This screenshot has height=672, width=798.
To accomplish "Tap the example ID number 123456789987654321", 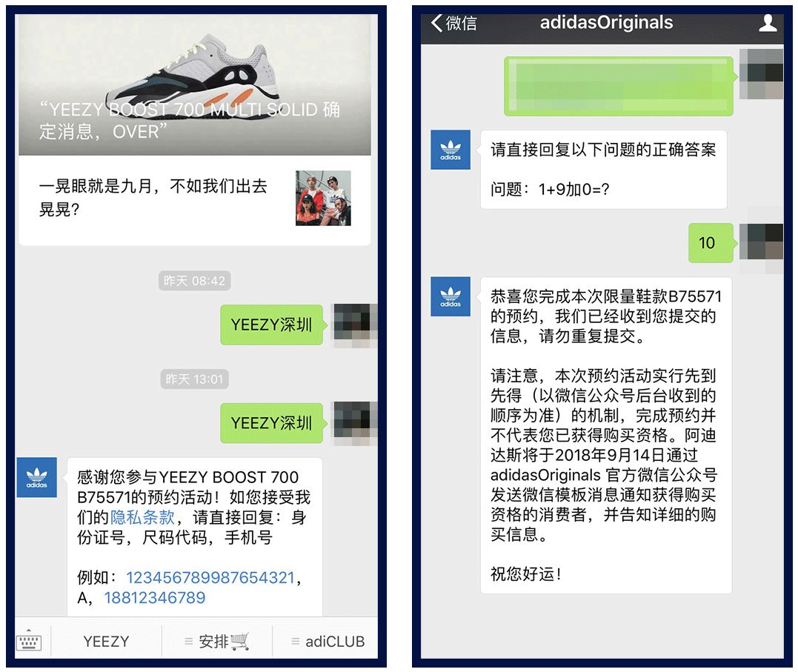I will (210, 578).
